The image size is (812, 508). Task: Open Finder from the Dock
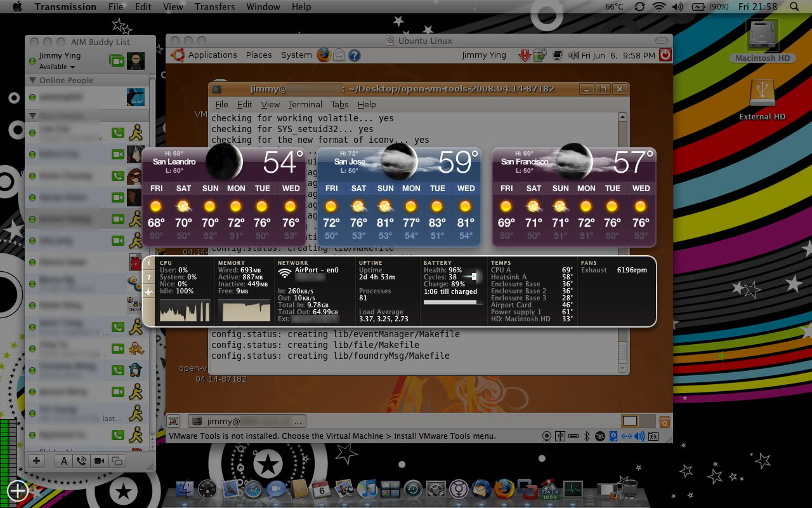(x=184, y=490)
